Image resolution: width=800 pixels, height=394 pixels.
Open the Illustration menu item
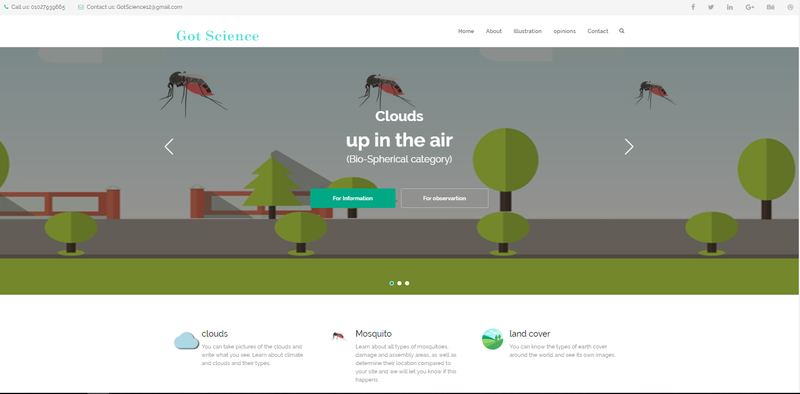pyautogui.click(x=528, y=31)
